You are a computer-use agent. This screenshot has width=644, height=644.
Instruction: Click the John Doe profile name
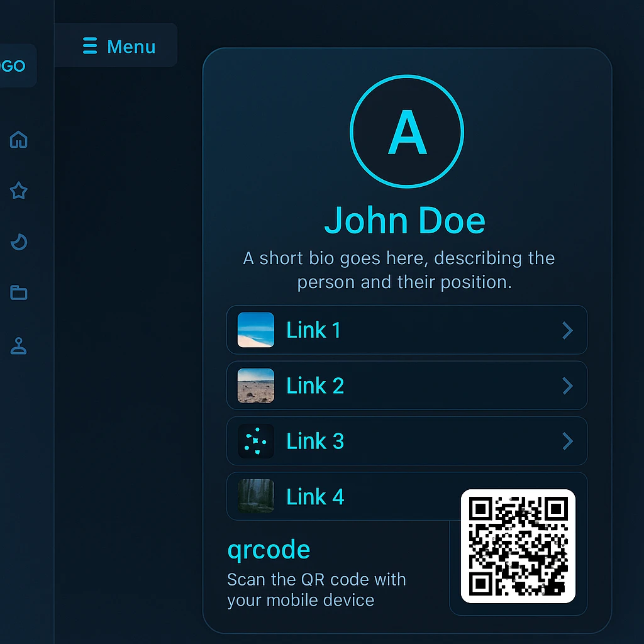click(x=404, y=221)
